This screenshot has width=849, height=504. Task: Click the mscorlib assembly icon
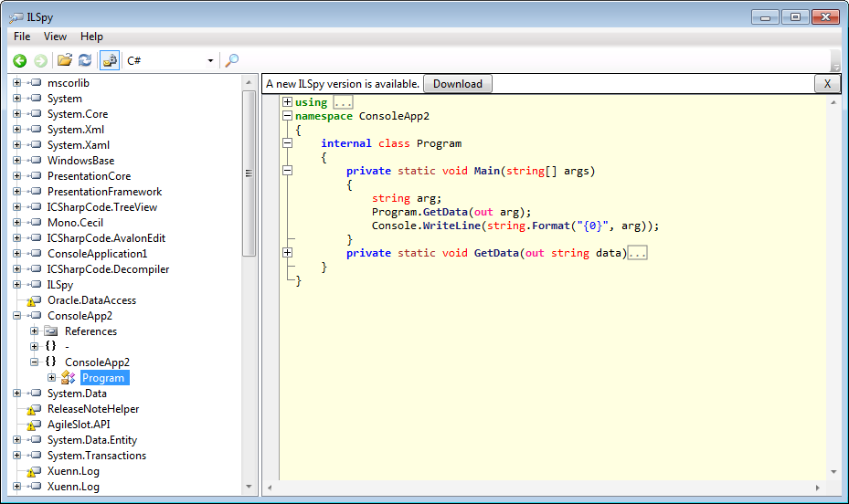click(x=34, y=83)
